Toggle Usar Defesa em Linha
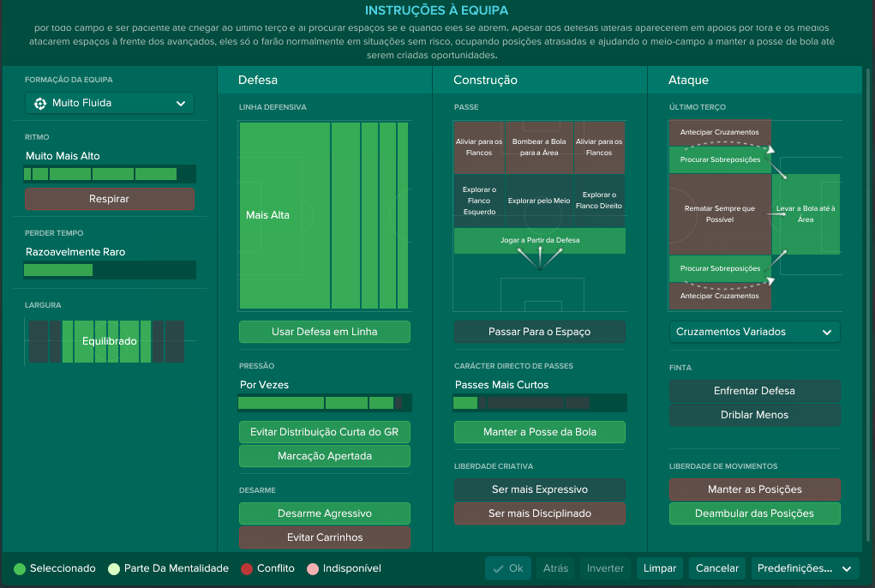875x588 pixels. click(324, 332)
